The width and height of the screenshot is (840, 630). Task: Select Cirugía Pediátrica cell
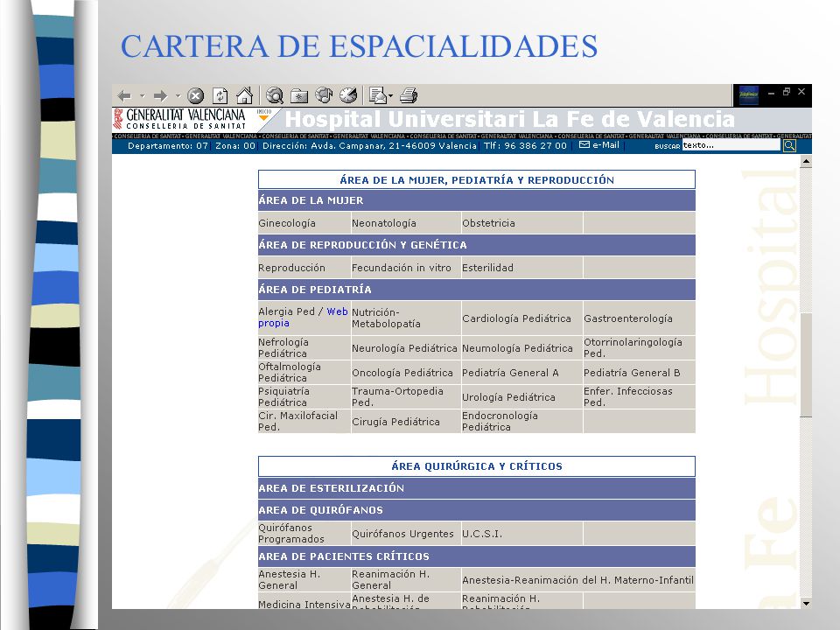[x=405, y=421]
